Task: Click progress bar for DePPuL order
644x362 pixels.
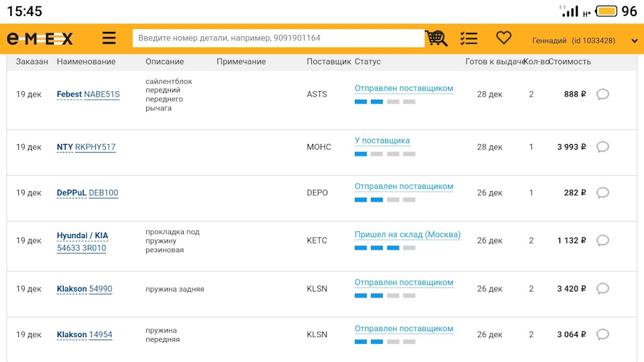Action: pyautogui.click(x=384, y=200)
